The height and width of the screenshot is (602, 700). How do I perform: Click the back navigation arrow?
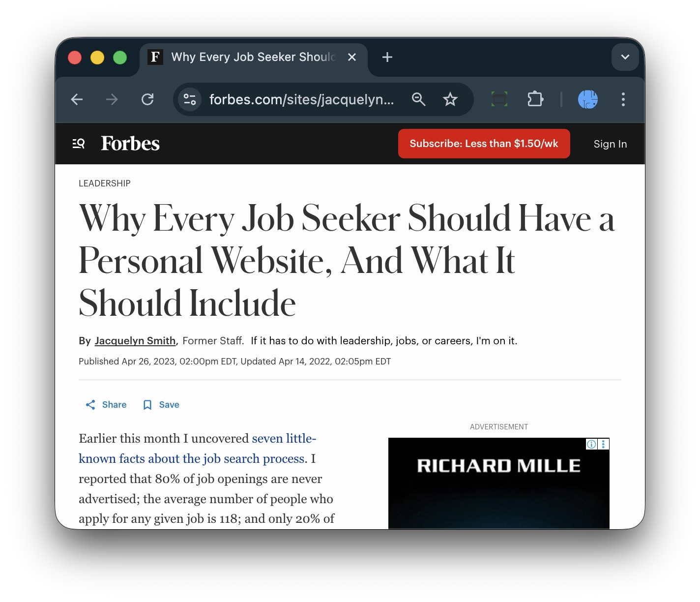(x=77, y=99)
